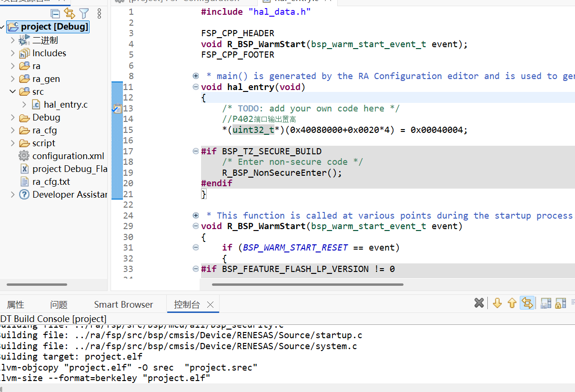Open the project explorer view menu dots
Screen dimensions: 575x392
99,13
